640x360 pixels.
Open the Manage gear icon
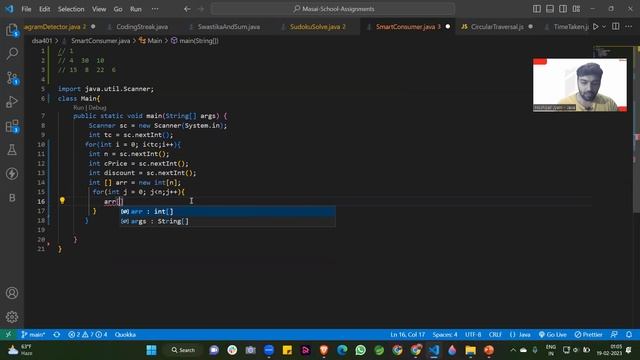tap(12, 317)
